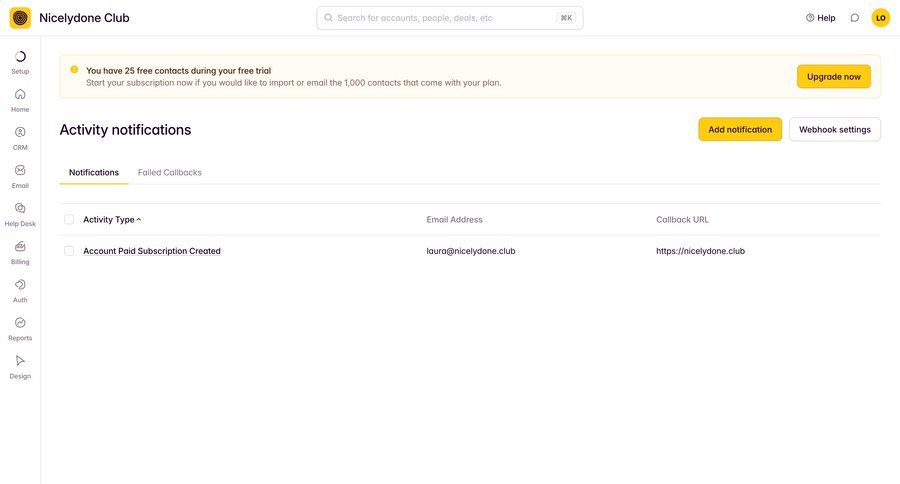The width and height of the screenshot is (900, 484).
Task: Open the LO user avatar menu
Action: 880,18
